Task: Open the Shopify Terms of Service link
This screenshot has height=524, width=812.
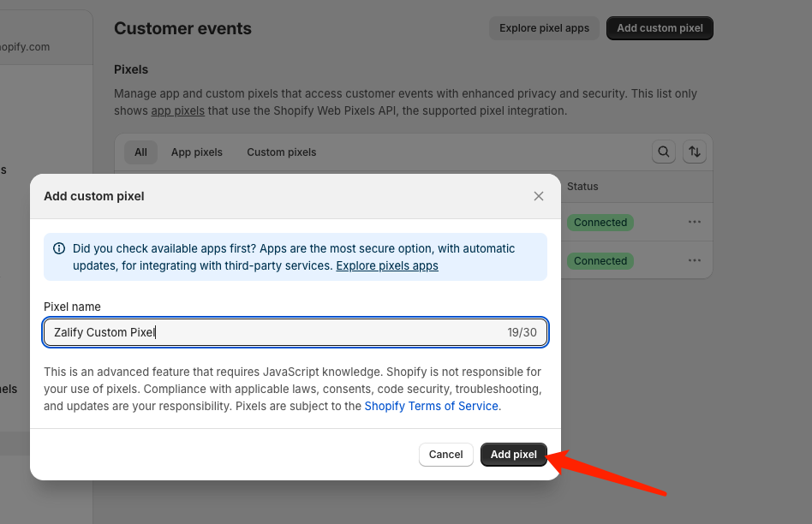Action: pos(431,406)
